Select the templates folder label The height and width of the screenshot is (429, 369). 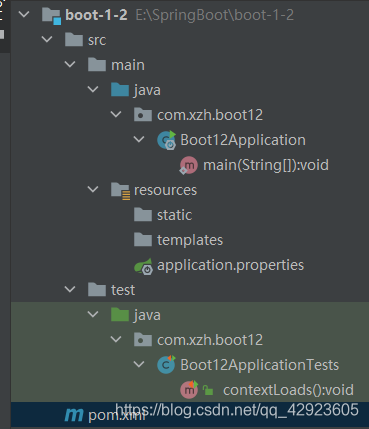[190, 240]
